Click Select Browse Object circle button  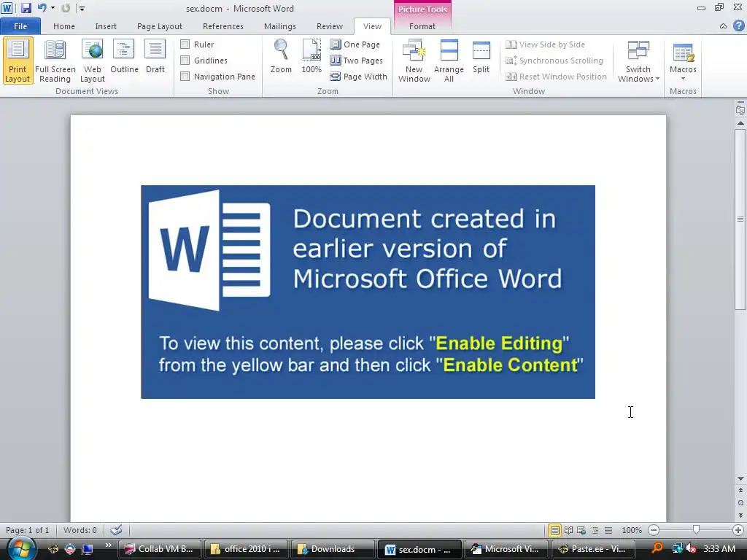pyautogui.click(x=740, y=502)
